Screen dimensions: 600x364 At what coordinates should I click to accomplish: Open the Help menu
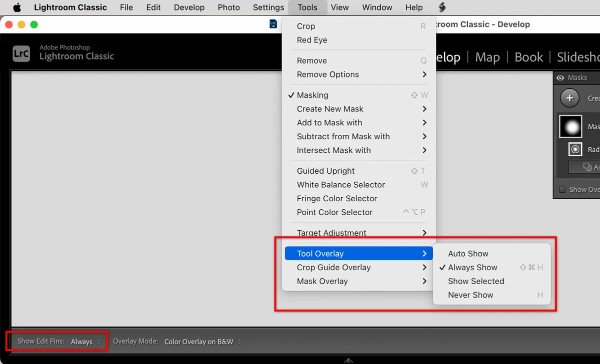pyautogui.click(x=414, y=7)
